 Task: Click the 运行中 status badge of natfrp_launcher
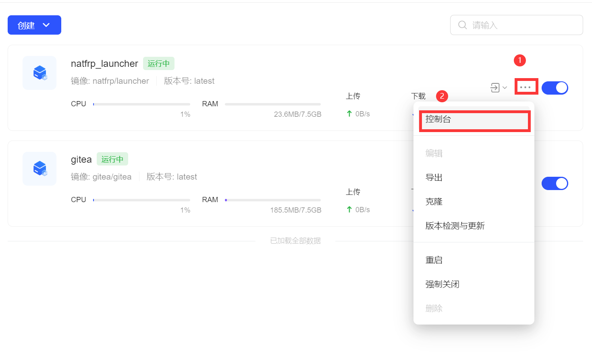pyautogui.click(x=159, y=64)
